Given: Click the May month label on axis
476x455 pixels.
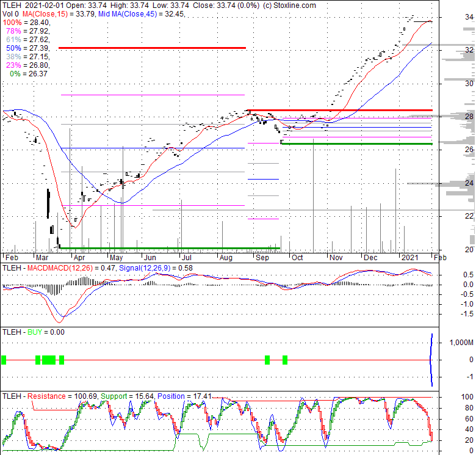Looking at the screenshot, I should 117,258.
